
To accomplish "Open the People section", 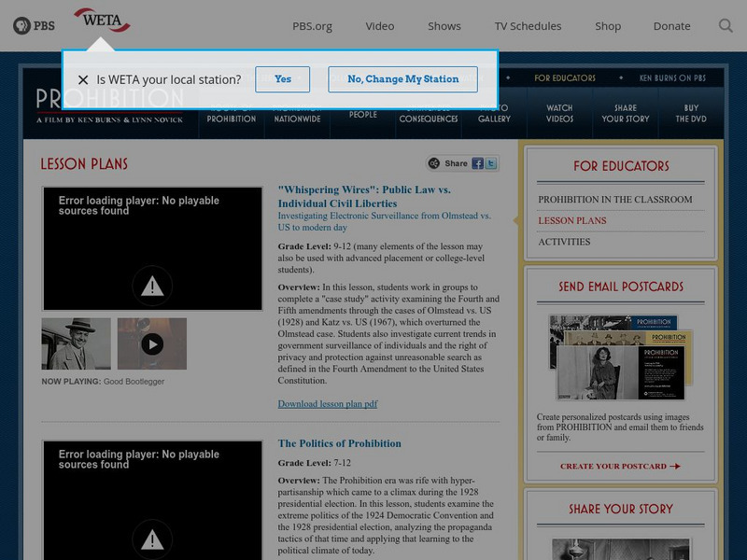I will click(x=362, y=114).
